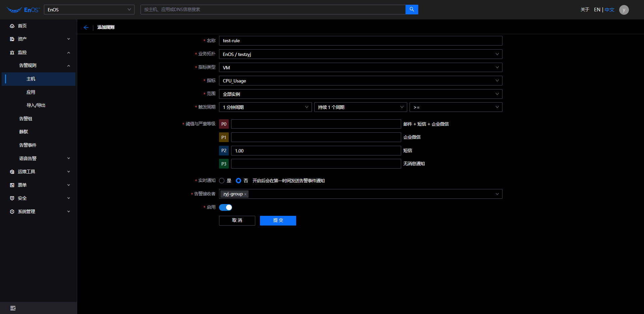The image size is (644, 314).
Task: Collapse the sidebar with bottom menu icon
Action: [13, 308]
